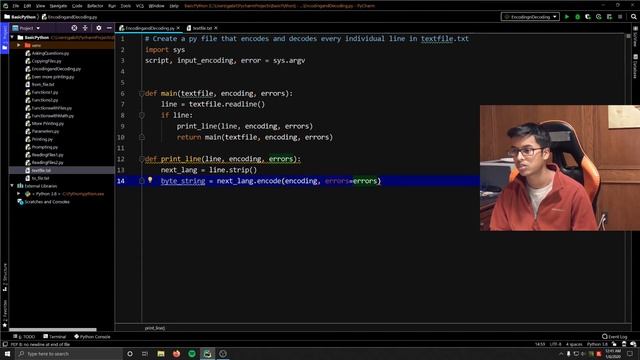The height and width of the screenshot is (360, 640).
Task: Expand the venv folder in project tree
Action: pyautogui.click(x=19, y=45)
